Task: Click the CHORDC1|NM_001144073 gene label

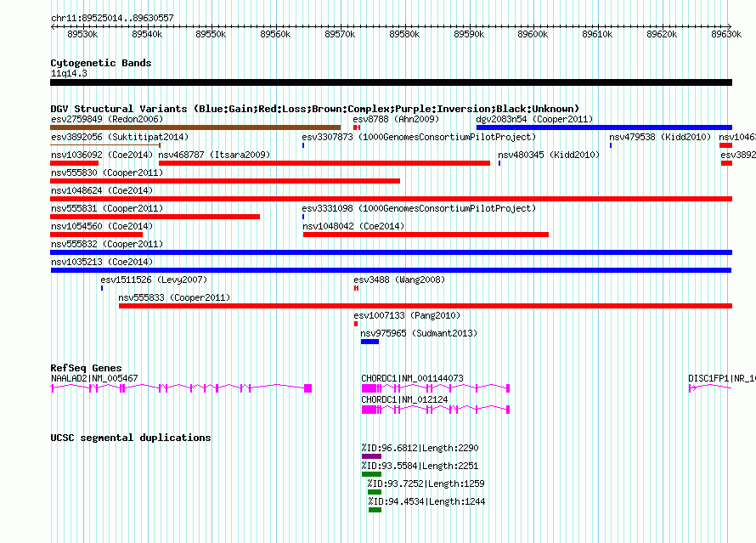Action: (x=412, y=378)
